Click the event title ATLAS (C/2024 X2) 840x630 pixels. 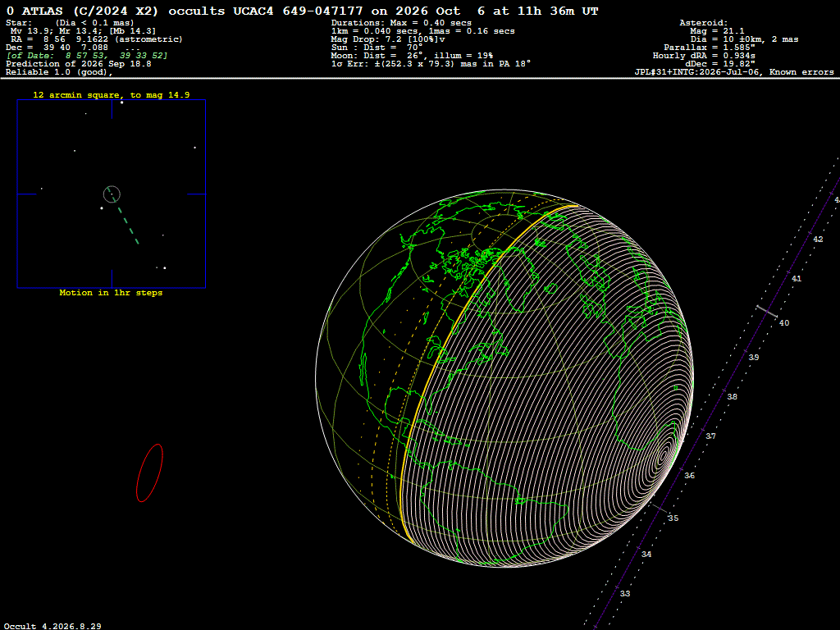coord(90,11)
